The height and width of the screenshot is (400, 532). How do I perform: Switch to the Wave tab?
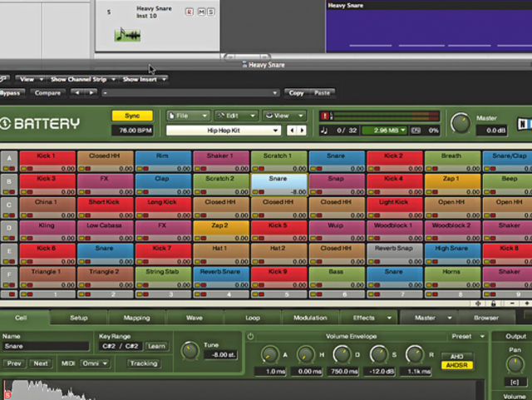195,318
